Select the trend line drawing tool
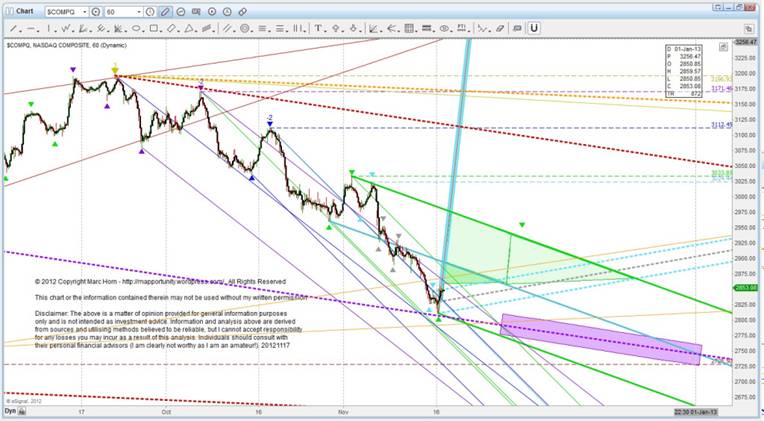The height and width of the screenshot is (421, 764). click(x=14, y=28)
